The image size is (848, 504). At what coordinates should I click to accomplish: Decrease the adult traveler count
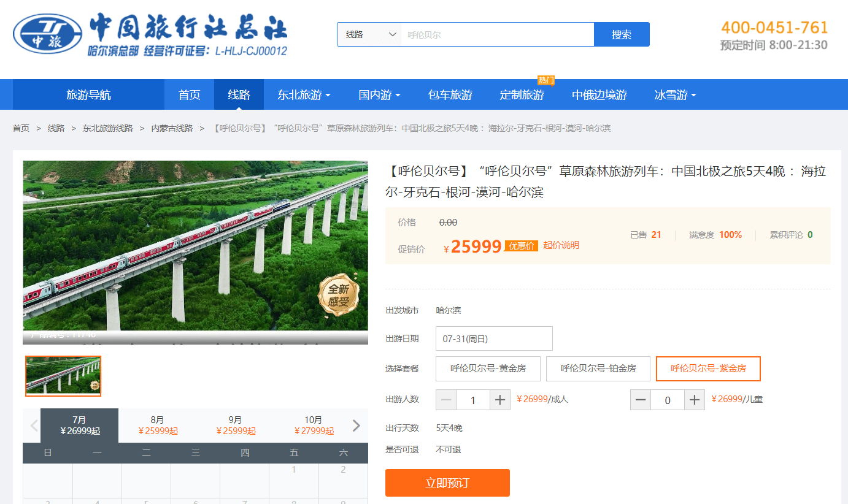click(446, 400)
